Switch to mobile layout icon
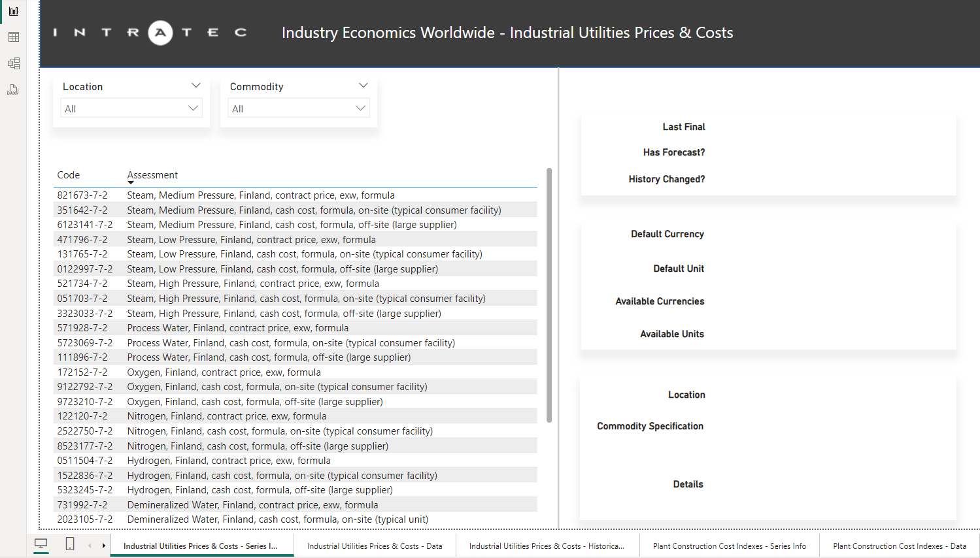The image size is (980, 558). pyautogui.click(x=70, y=544)
